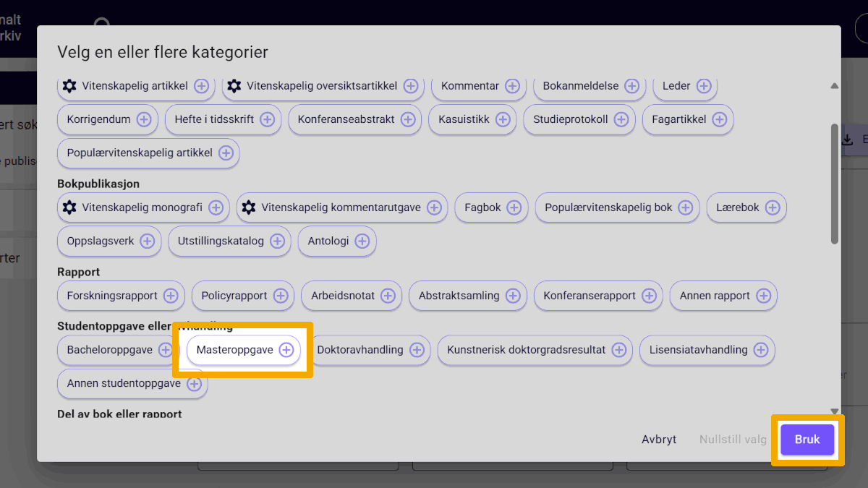The height and width of the screenshot is (488, 868).
Task: Click the gear icon on Vitenskapelig monografi
Action: tap(69, 207)
